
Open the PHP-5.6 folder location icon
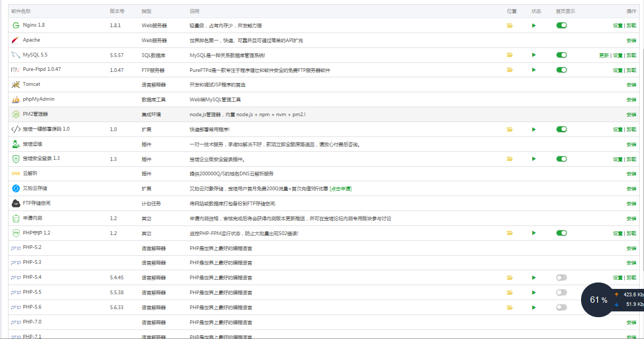(x=510, y=308)
